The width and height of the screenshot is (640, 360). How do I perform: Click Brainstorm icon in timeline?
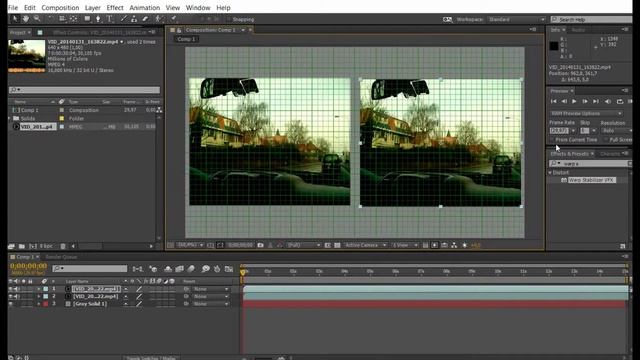click(x=206, y=269)
